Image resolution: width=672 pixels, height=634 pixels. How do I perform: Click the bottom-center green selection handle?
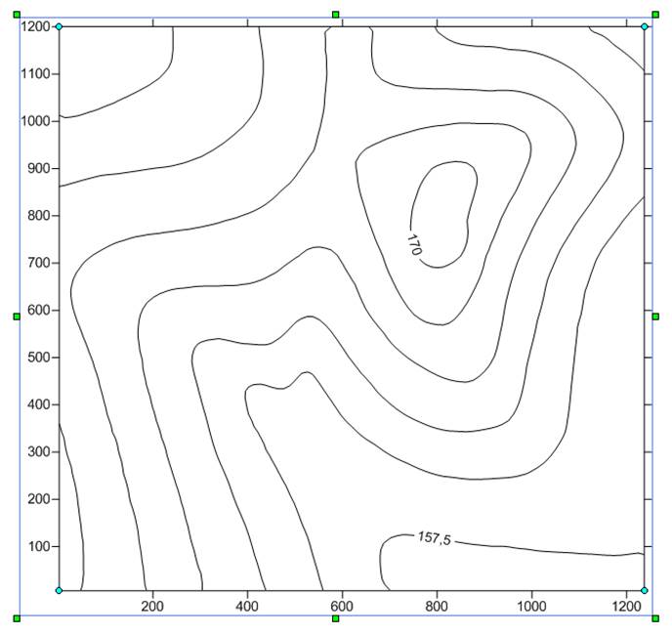[x=336, y=618]
